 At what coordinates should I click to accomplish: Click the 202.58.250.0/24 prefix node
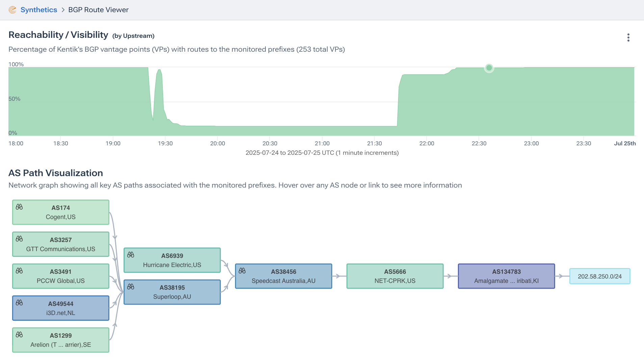pos(600,276)
